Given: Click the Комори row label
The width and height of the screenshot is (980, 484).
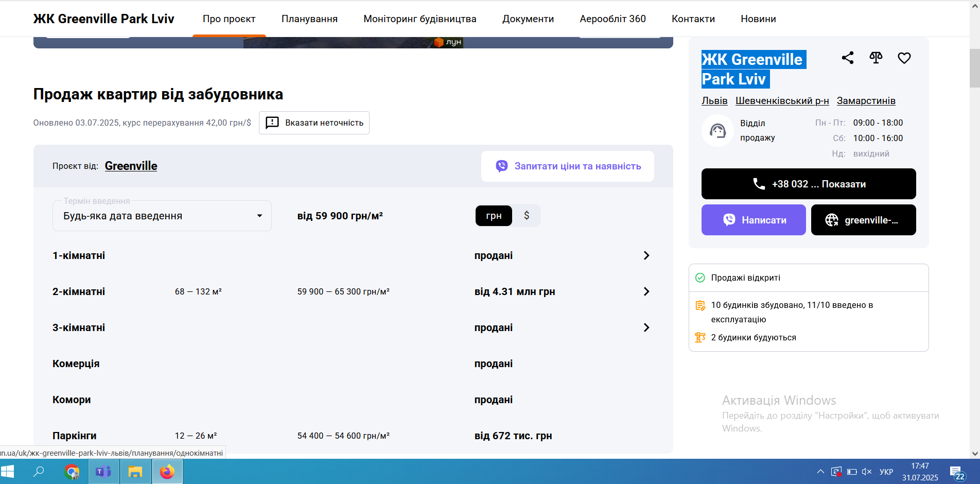Looking at the screenshot, I should 72,400.
